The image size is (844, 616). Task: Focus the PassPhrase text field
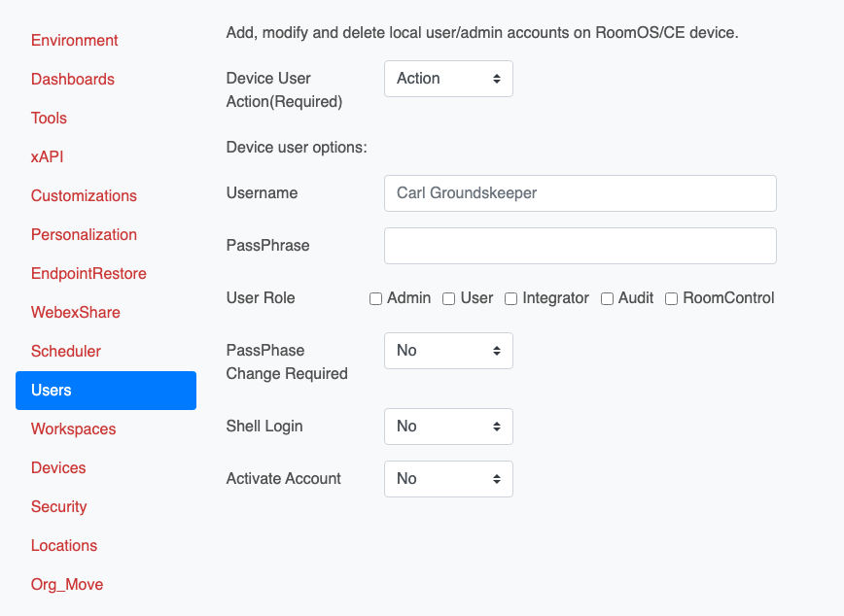pos(580,246)
